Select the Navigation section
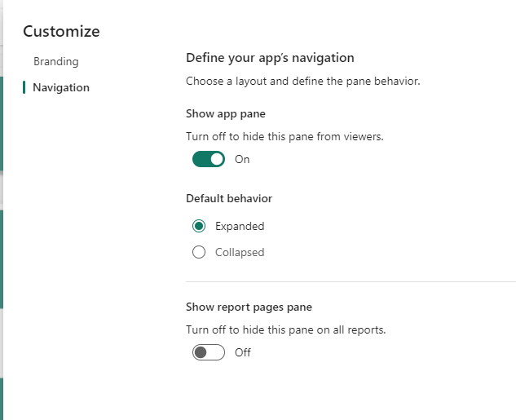The height and width of the screenshot is (420, 516). point(61,87)
